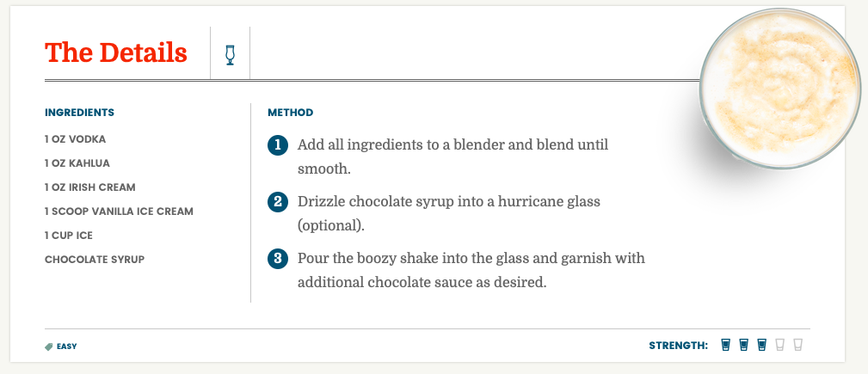Click the second filled strength shot glass

744,346
